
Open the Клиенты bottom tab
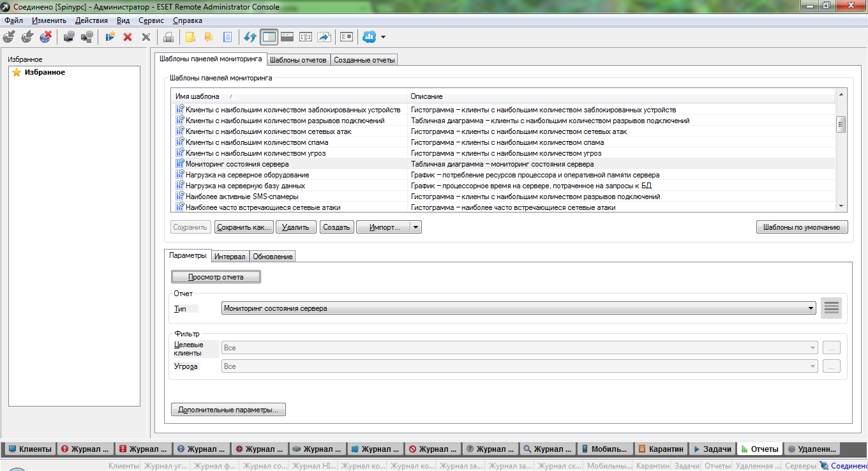coord(29,449)
